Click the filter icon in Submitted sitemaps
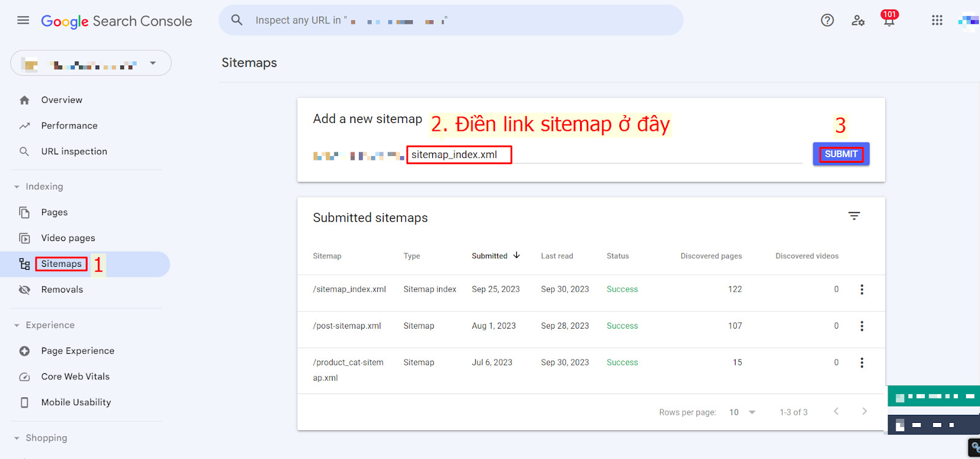This screenshot has width=980, height=459. click(854, 216)
